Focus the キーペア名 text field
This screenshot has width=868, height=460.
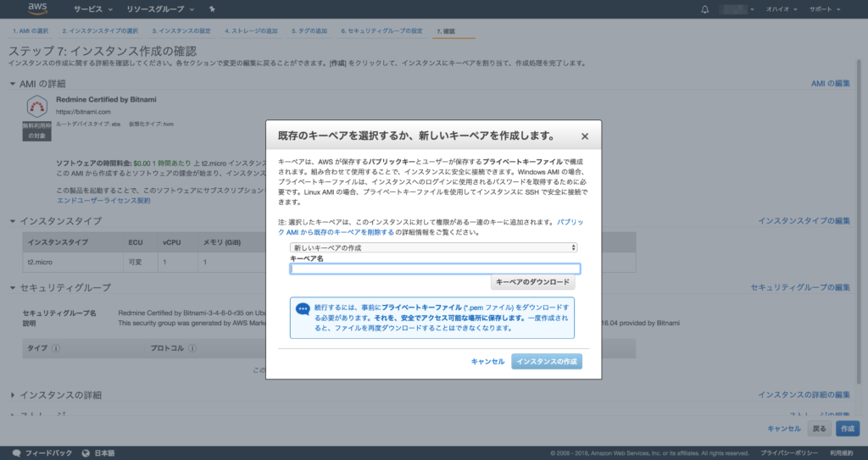[x=435, y=269]
